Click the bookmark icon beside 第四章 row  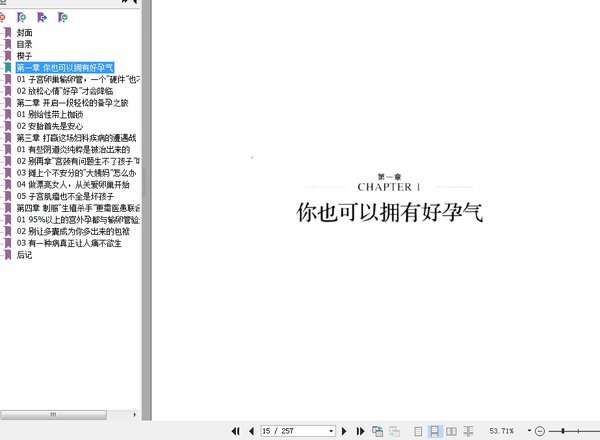point(8,208)
